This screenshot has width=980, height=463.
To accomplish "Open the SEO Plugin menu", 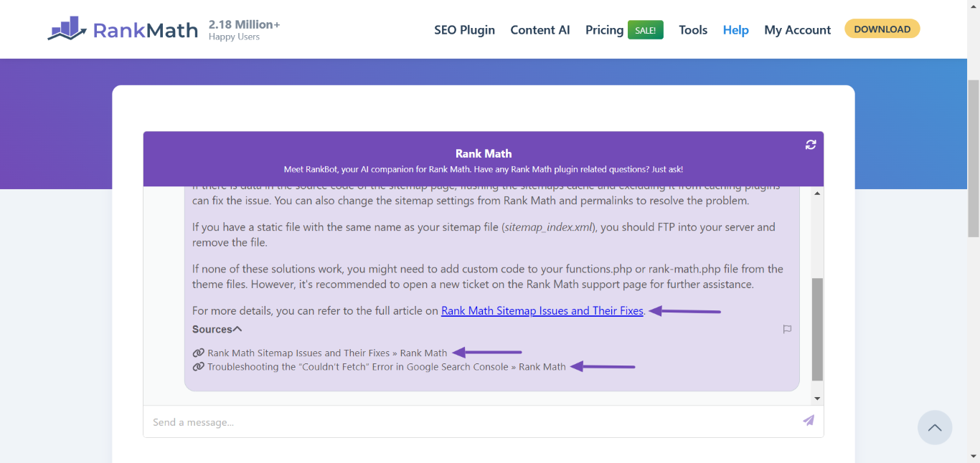I will coord(464,29).
